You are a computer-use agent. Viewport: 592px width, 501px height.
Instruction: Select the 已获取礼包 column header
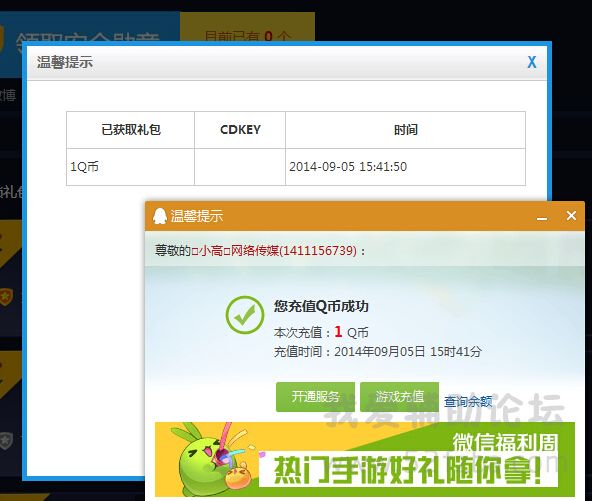point(130,130)
